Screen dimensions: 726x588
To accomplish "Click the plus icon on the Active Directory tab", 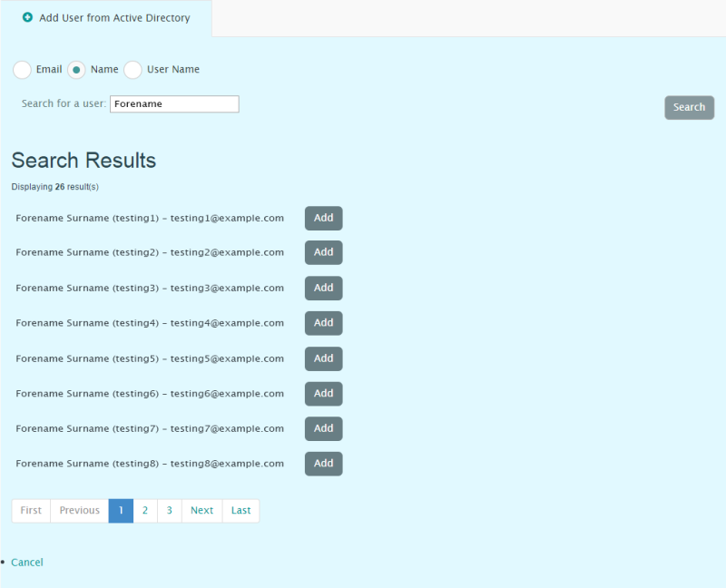I will tap(29, 16).
